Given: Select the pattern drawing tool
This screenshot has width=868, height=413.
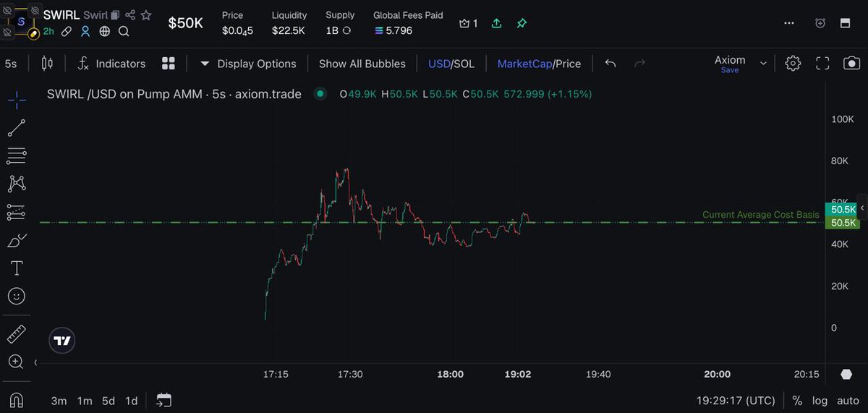Looking at the screenshot, I should 17,184.
